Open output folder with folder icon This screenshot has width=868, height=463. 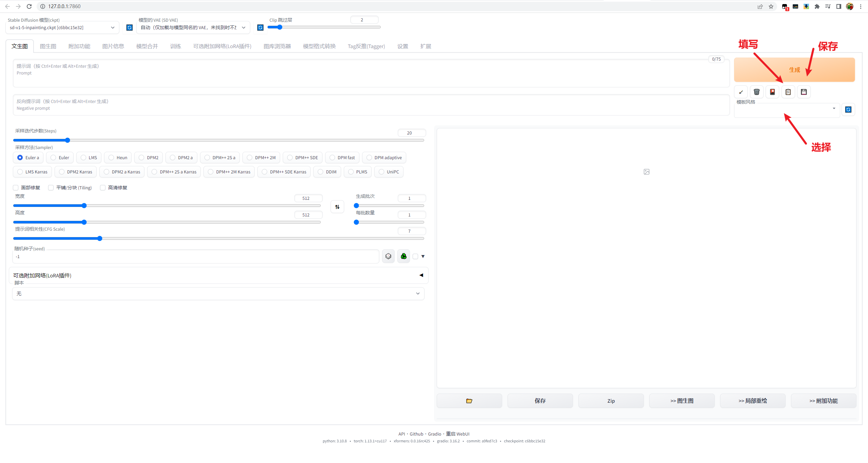pyautogui.click(x=469, y=401)
